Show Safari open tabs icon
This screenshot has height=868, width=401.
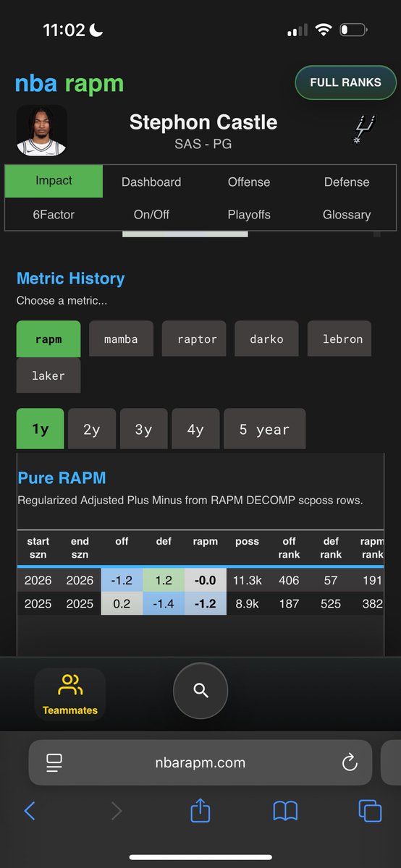[x=370, y=811]
